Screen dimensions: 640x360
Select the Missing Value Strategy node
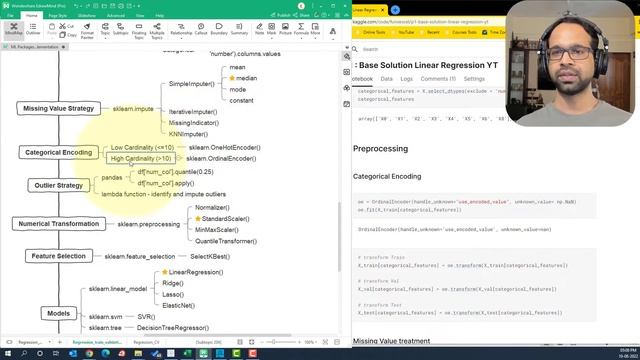(x=58, y=108)
